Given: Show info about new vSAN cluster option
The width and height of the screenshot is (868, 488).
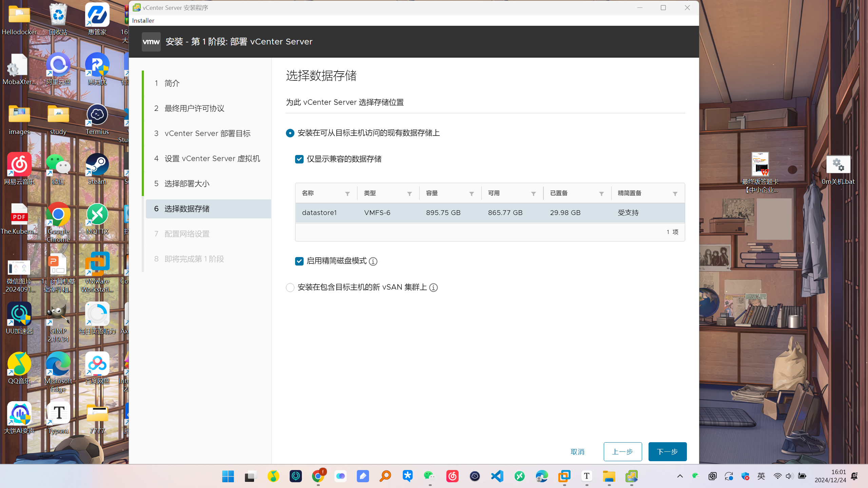Looking at the screenshot, I should tap(433, 288).
